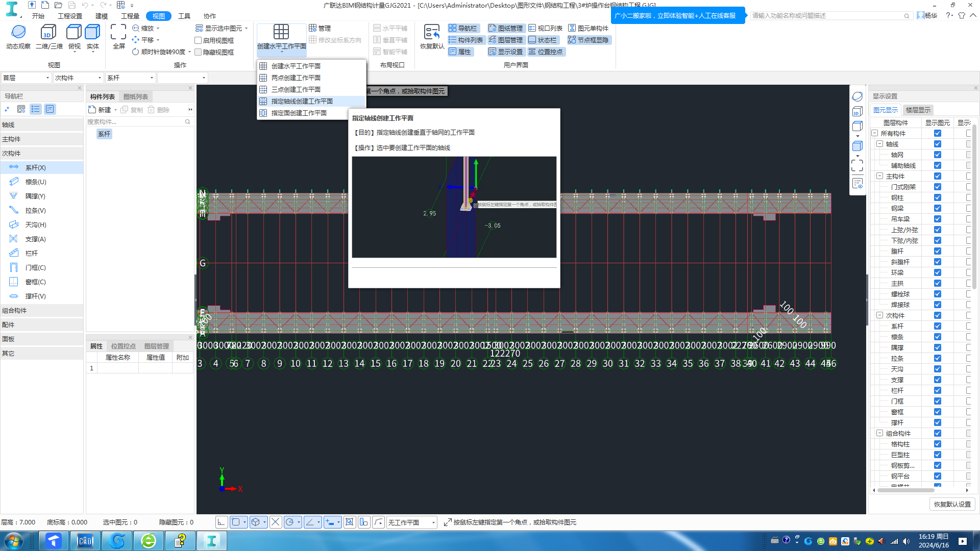
Task: Toggle the 启用视图框 checkbox
Action: 198,40
